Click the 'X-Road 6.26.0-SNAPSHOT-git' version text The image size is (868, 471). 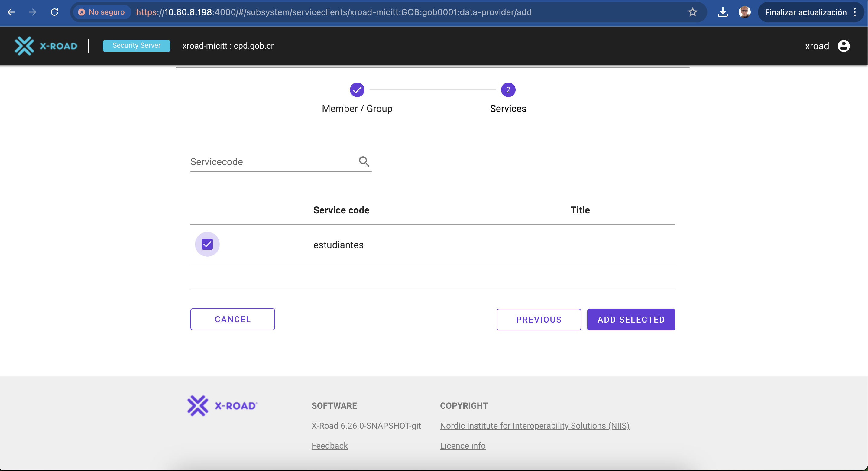[x=366, y=426]
